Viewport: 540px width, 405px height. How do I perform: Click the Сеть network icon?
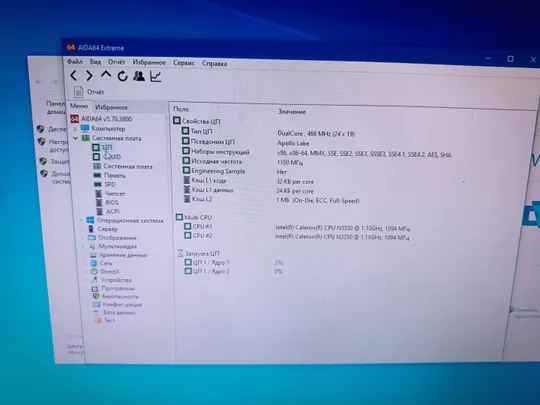click(94, 263)
